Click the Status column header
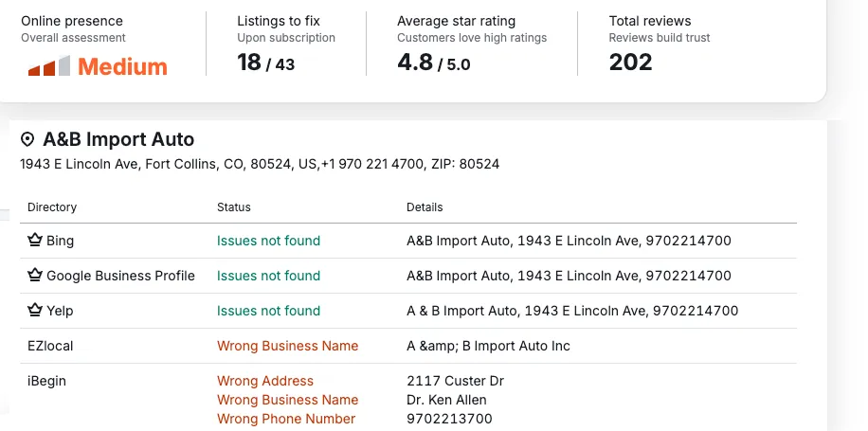The width and height of the screenshot is (868, 431). coord(234,207)
